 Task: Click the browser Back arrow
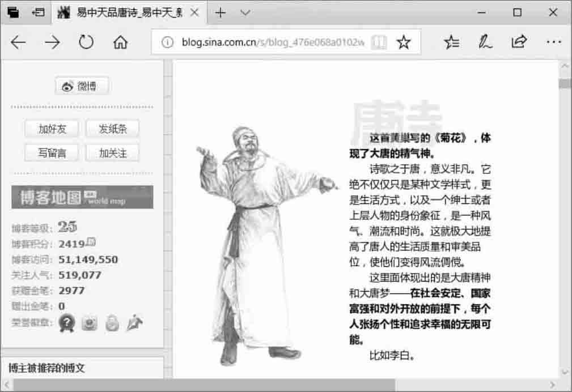pos(18,42)
